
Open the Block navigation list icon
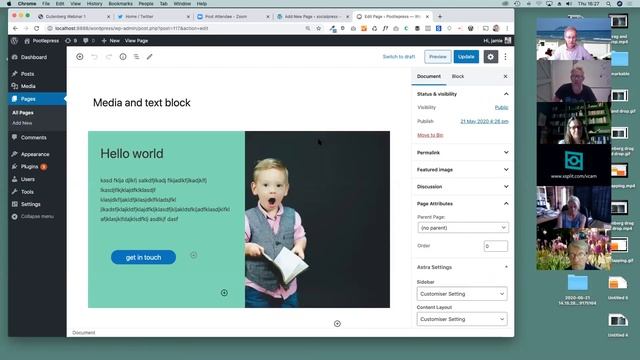click(136, 57)
